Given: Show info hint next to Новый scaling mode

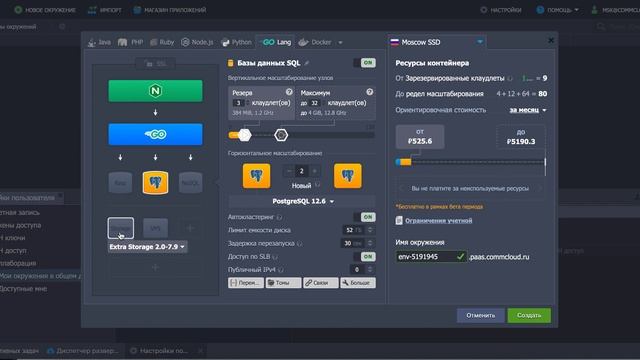Looking at the screenshot, I should click(317, 185).
